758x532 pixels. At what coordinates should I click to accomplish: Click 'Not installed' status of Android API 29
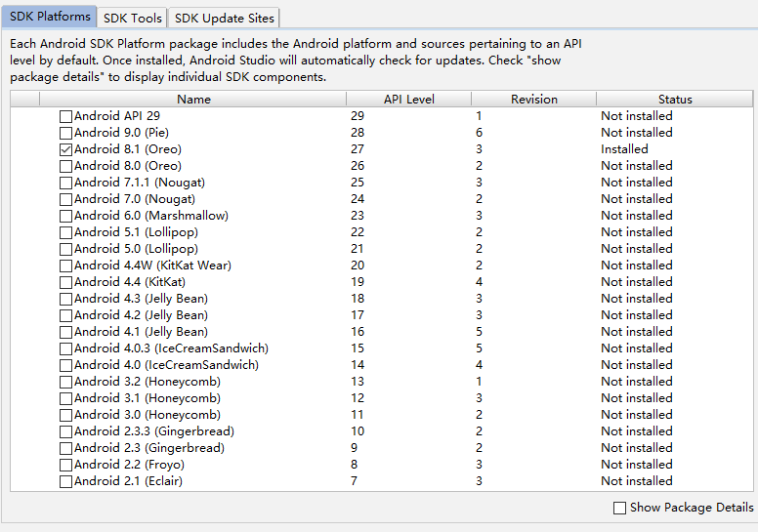[637, 116]
